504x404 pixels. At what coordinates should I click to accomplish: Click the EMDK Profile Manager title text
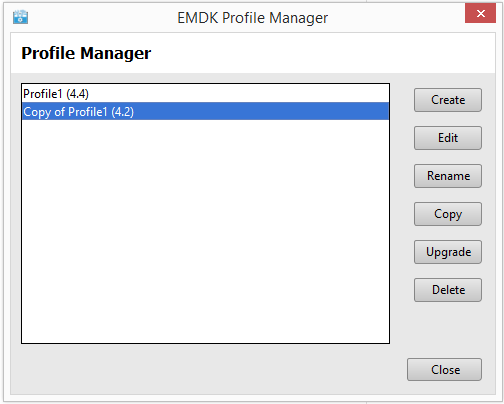(252, 18)
